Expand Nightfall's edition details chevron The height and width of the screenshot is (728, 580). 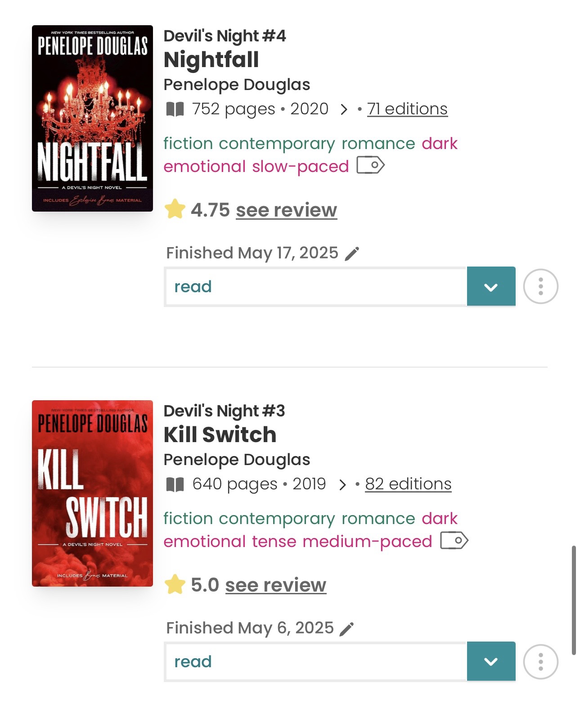(344, 109)
